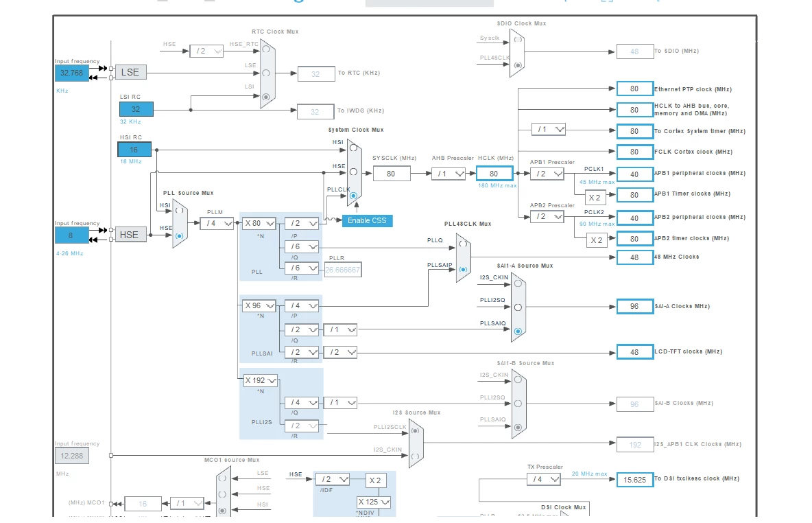Select LSE input in the RTC Clock Mux
812x523 pixels.
[265, 73]
